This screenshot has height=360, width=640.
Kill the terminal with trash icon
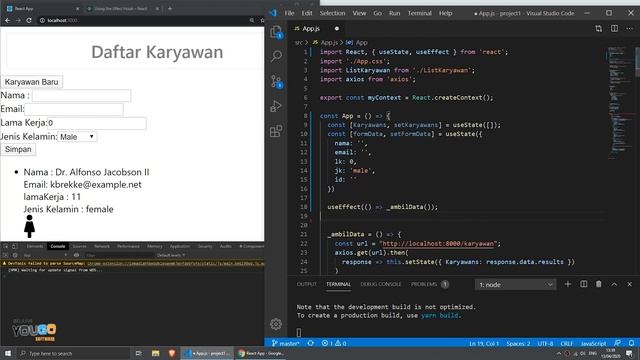599,284
